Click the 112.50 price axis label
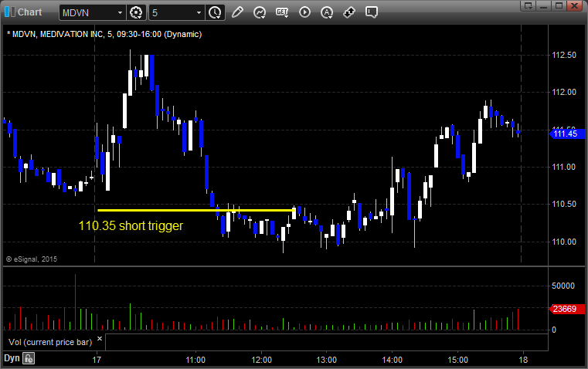The height and width of the screenshot is (369, 588). click(564, 55)
